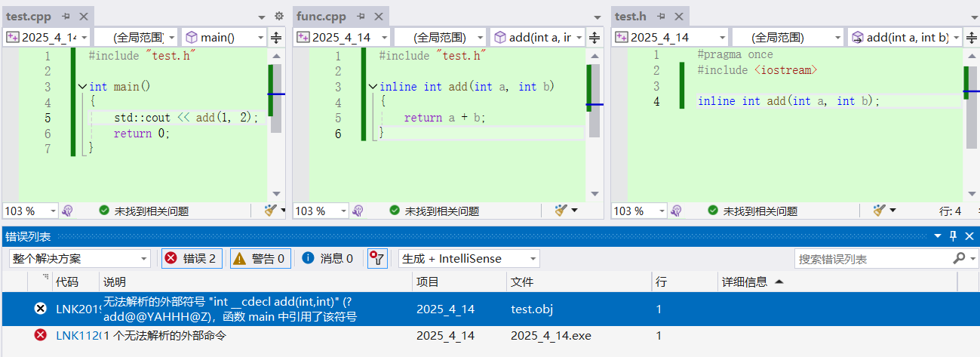Click health indicator icon in func.cpp pane
Screen dimensions: 980x357
coord(358,211)
